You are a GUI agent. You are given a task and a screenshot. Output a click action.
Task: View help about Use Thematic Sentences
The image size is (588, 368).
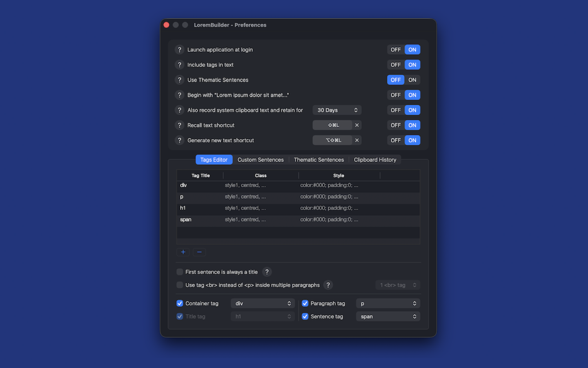180,80
